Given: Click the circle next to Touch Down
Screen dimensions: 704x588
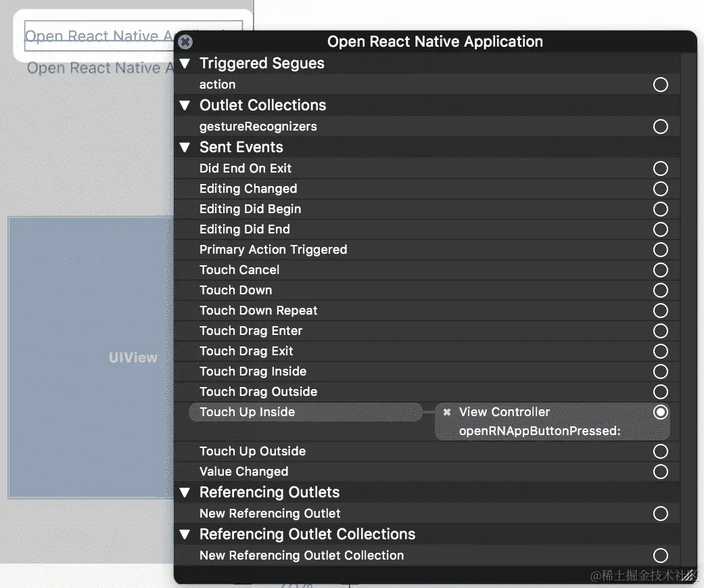Looking at the screenshot, I should pyautogui.click(x=661, y=290).
